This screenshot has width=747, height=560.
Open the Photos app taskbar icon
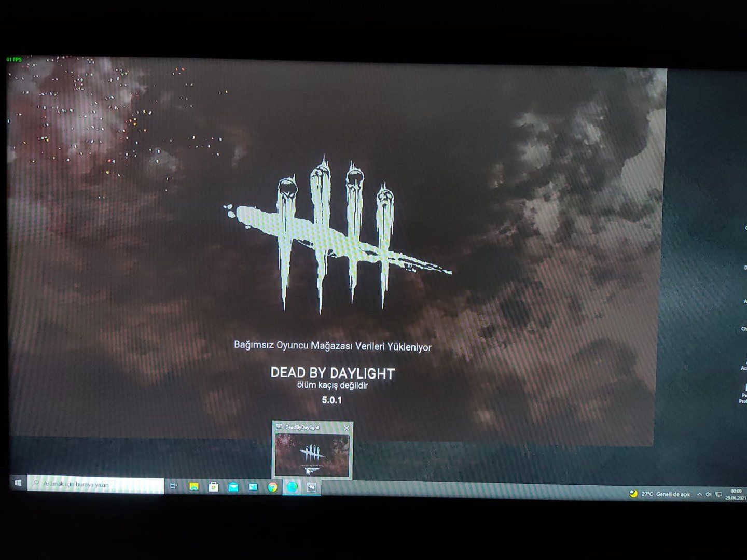(253, 487)
